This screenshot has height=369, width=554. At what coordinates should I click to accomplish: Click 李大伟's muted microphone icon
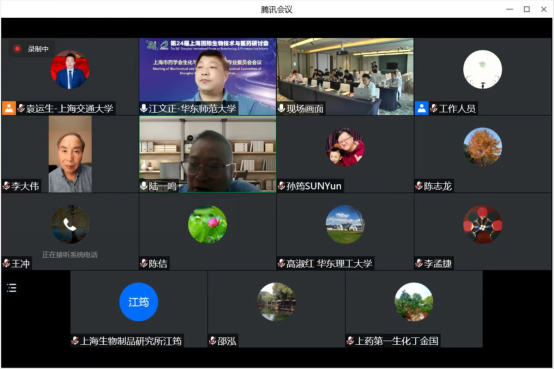pyautogui.click(x=6, y=186)
